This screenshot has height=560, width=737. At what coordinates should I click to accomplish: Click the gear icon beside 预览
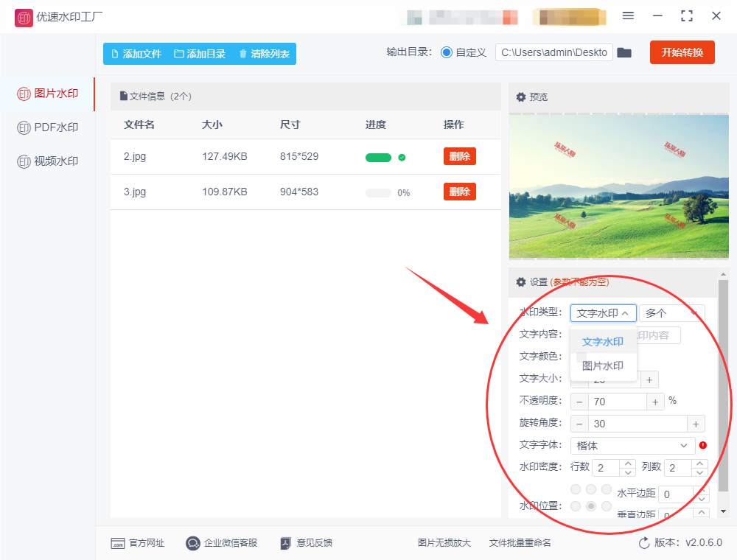tap(521, 97)
